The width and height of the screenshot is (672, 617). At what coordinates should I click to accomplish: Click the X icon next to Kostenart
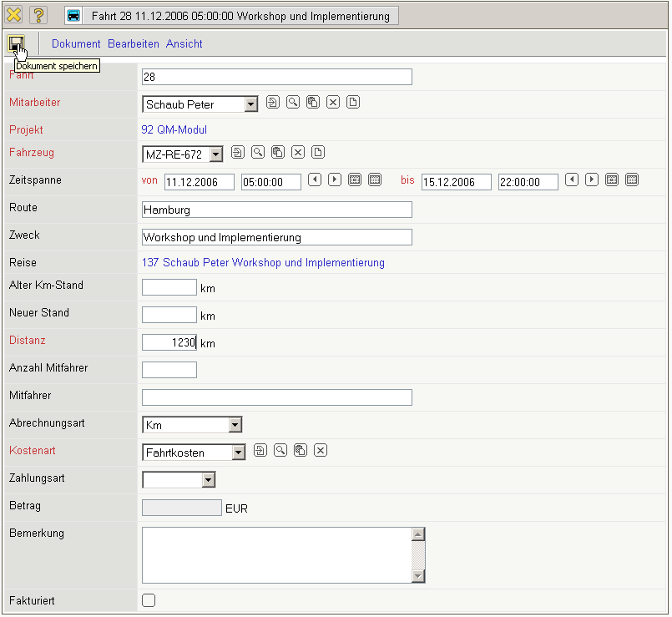point(320,451)
